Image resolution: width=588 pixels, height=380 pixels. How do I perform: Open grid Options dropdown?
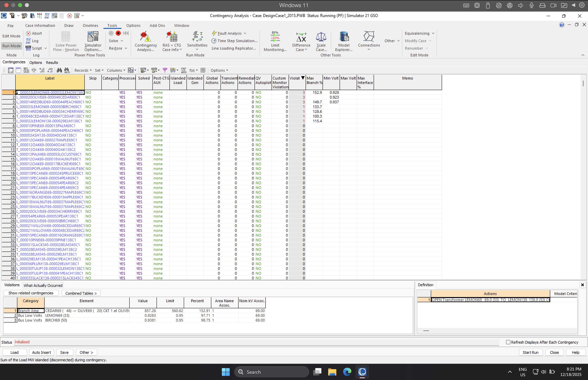tap(219, 70)
